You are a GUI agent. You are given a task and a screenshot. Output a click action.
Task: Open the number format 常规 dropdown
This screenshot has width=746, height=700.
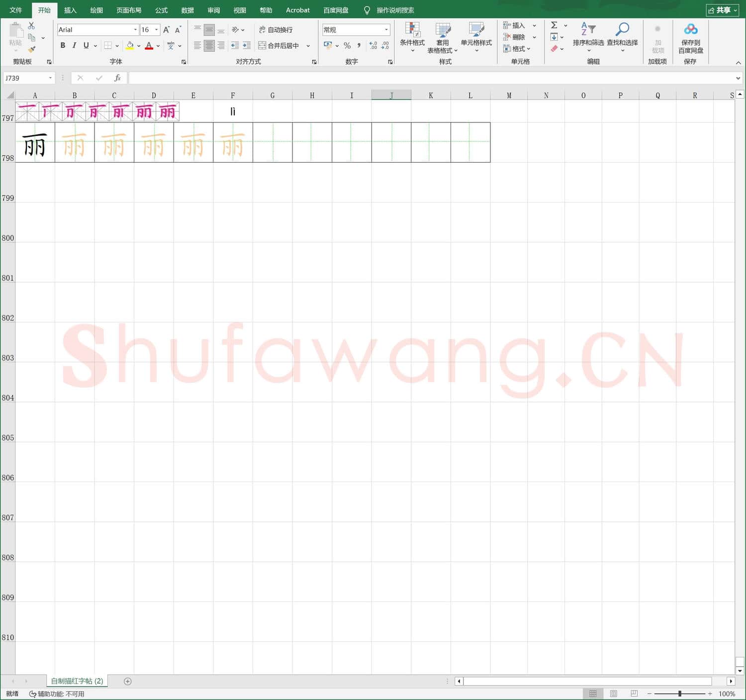point(386,30)
